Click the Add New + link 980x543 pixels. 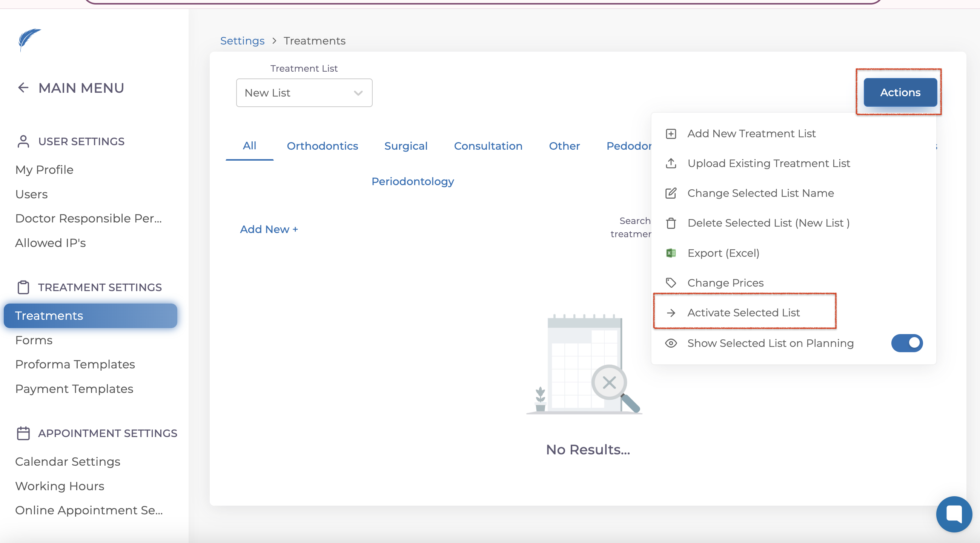click(x=269, y=229)
